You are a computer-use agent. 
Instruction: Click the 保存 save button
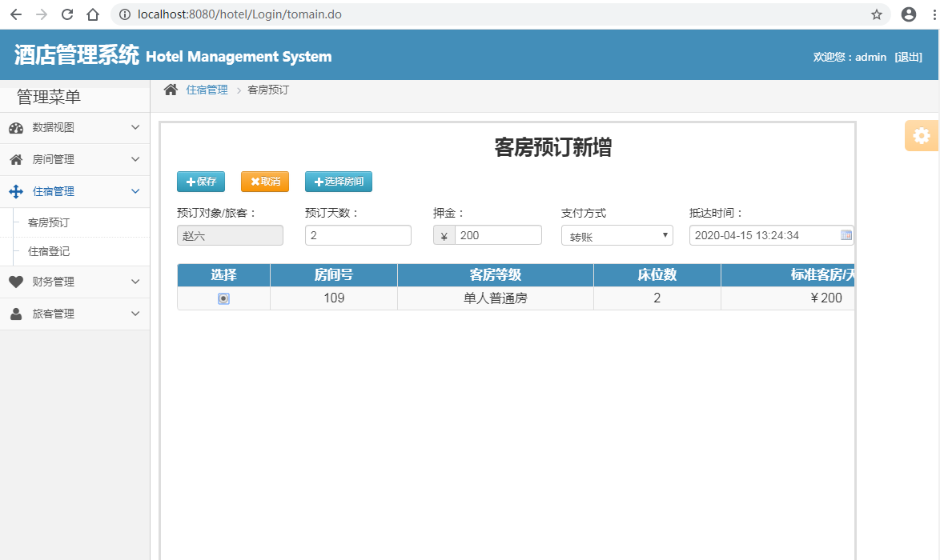[201, 182]
